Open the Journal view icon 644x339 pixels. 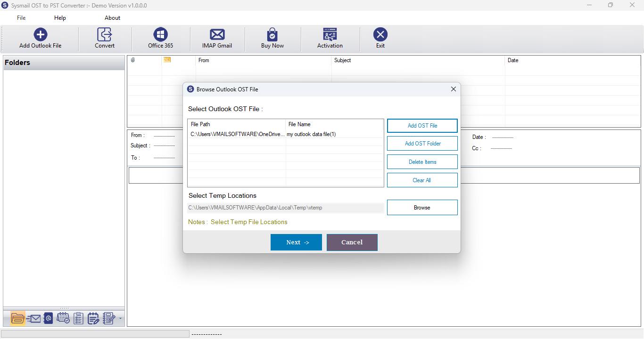[108, 318]
